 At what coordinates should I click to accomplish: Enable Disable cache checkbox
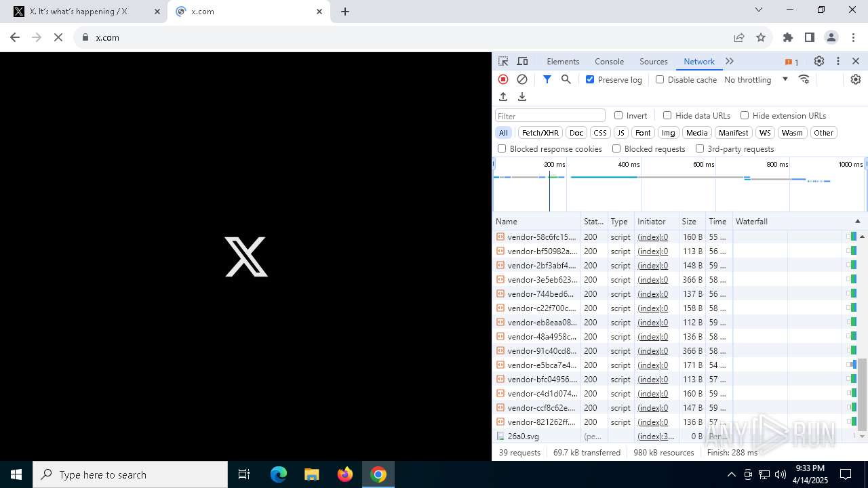[660, 79]
